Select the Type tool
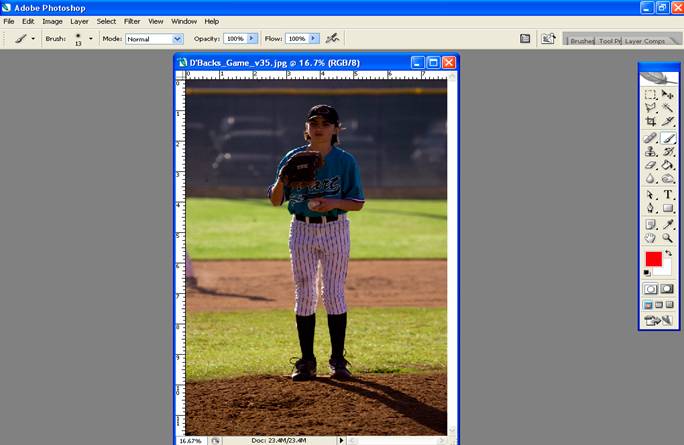The height and width of the screenshot is (445, 684). click(x=667, y=195)
